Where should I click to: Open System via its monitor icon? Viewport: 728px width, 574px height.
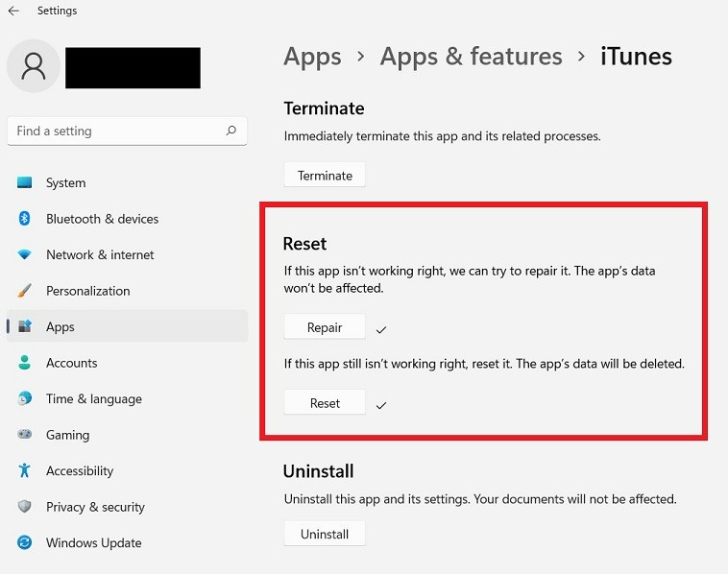click(x=25, y=182)
